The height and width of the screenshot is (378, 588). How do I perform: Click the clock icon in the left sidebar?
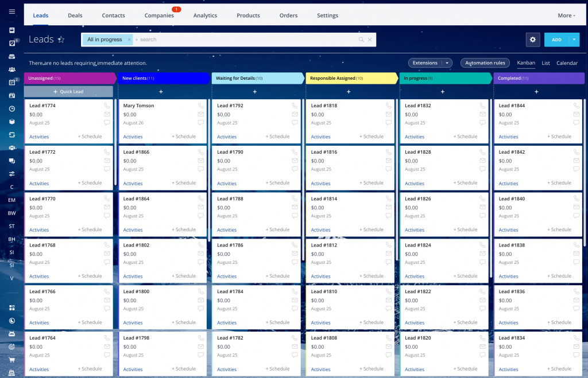12,108
